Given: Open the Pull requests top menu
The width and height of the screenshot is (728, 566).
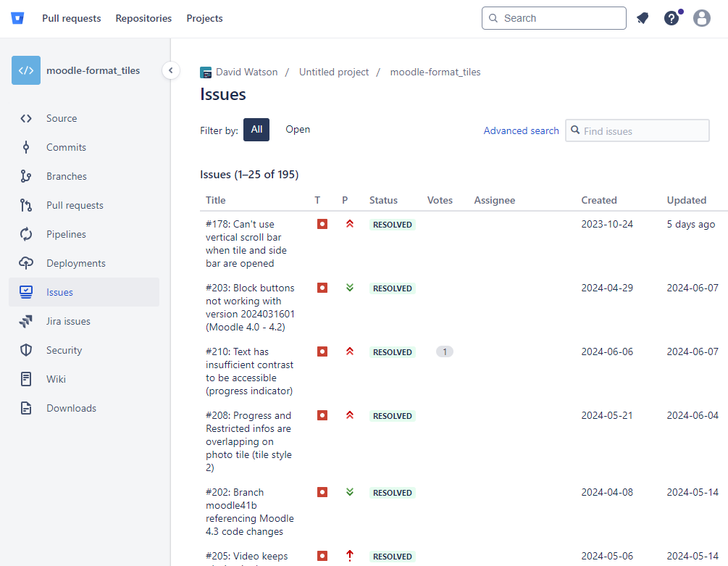Looking at the screenshot, I should coord(72,18).
